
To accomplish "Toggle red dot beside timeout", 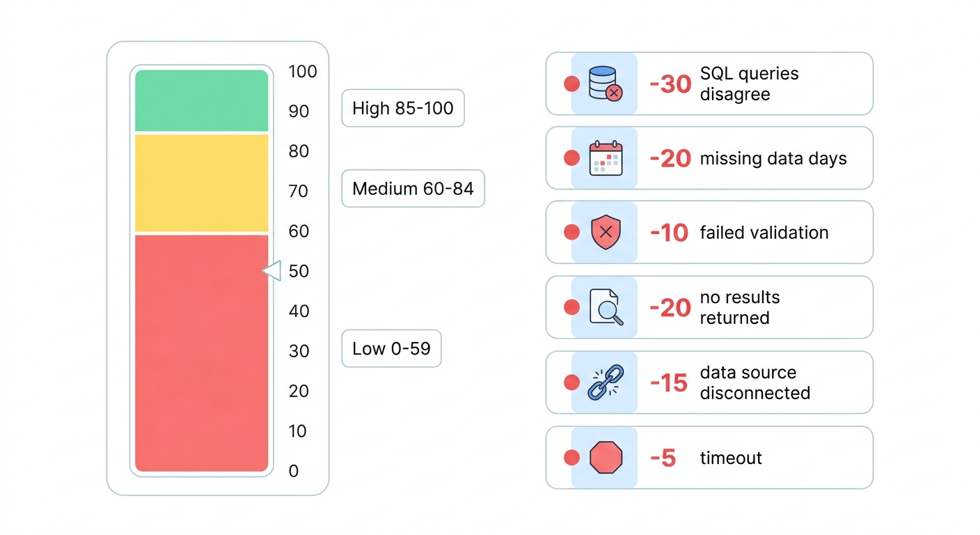I will point(571,458).
